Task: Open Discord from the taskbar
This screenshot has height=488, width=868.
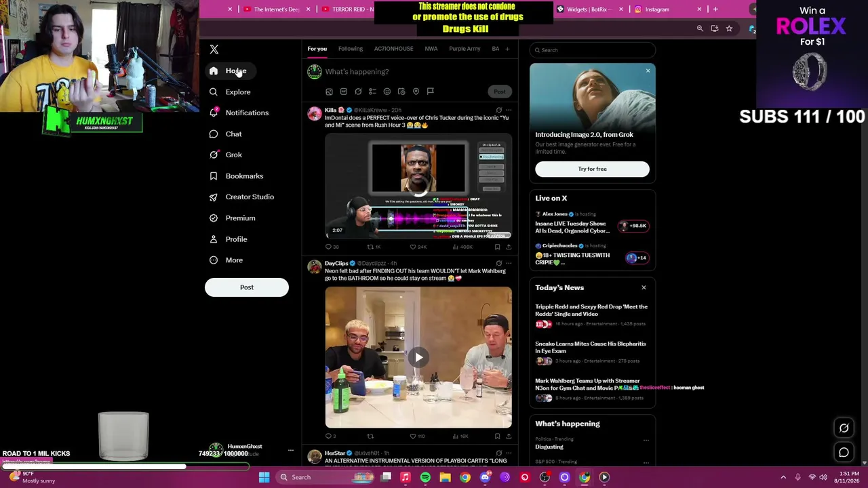Action: (x=485, y=477)
